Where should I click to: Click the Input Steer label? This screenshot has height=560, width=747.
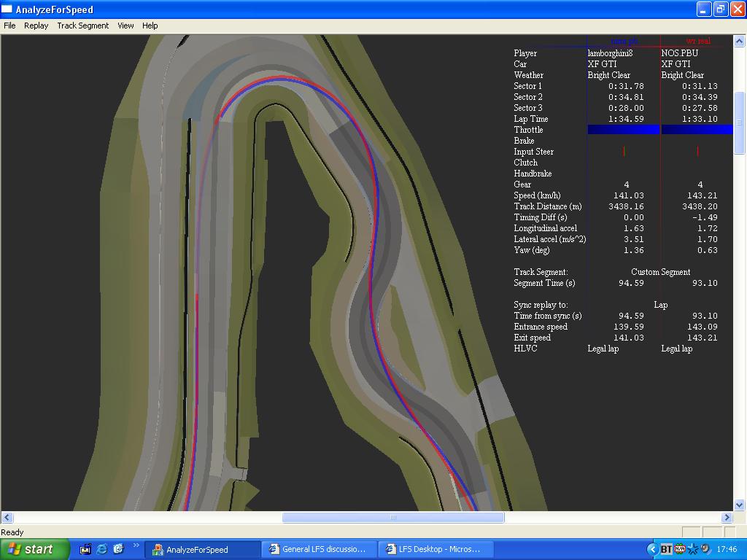click(x=533, y=152)
